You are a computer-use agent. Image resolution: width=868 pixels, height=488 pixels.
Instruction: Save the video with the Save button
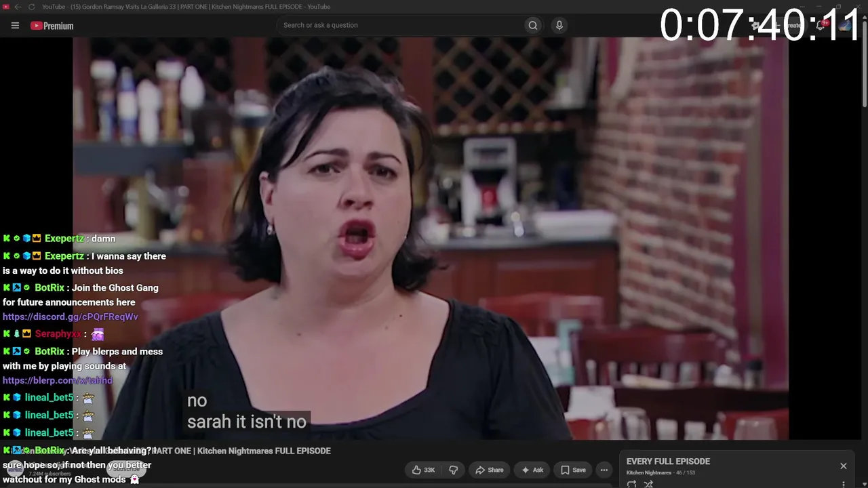click(x=573, y=470)
